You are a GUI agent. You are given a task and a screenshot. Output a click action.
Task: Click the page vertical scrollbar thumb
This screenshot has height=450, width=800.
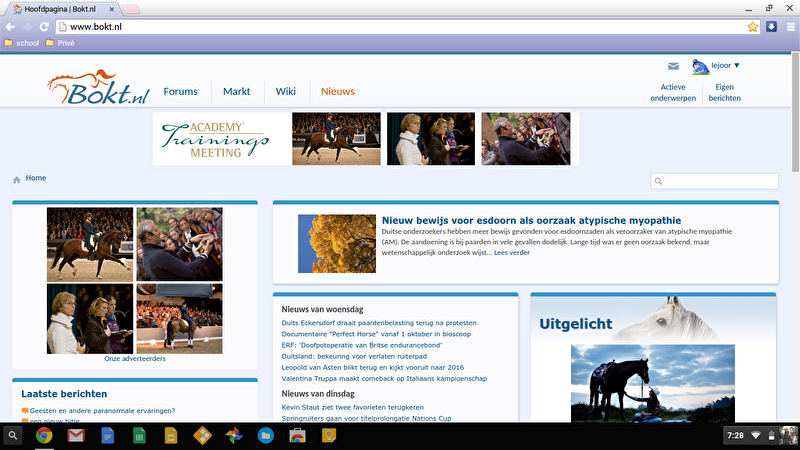click(795, 112)
